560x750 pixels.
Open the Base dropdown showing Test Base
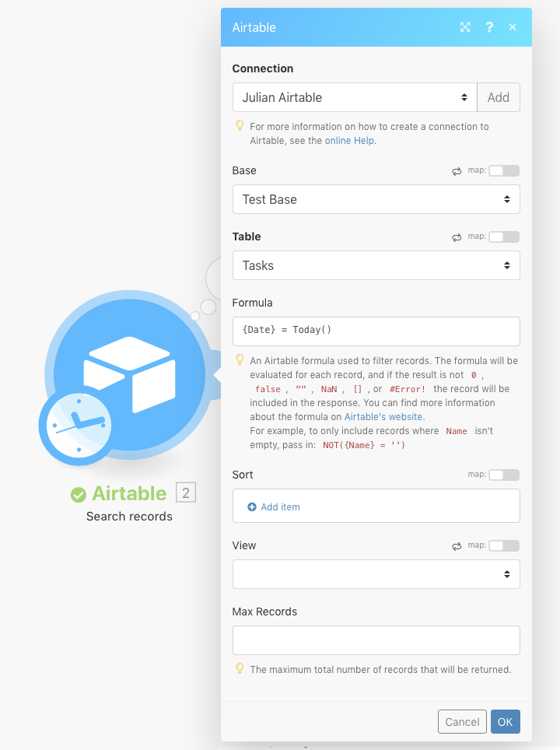point(376,199)
